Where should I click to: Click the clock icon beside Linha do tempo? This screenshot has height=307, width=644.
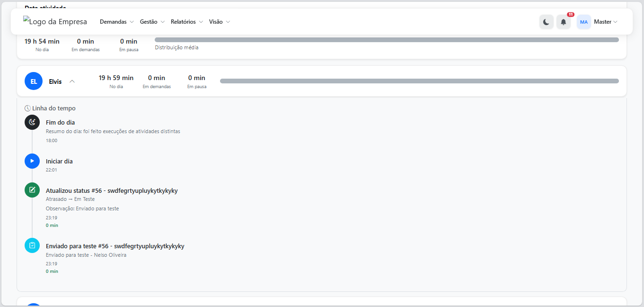click(x=27, y=108)
